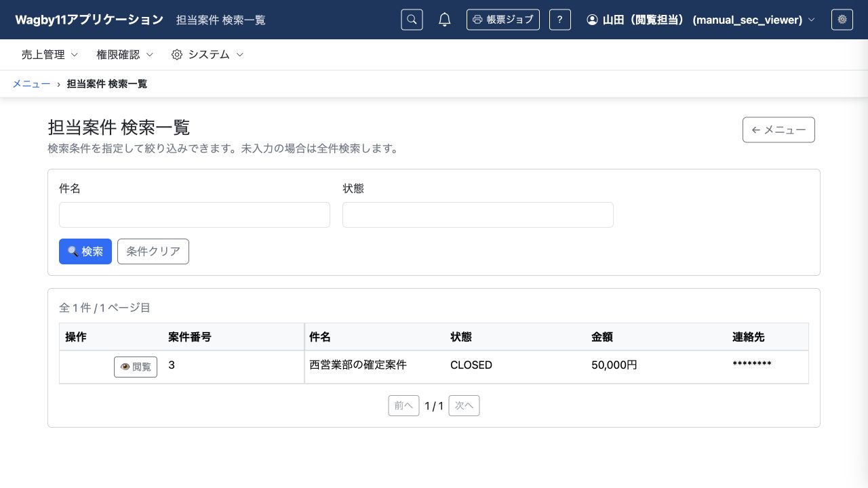The image size is (868, 488).
Task: Expand the システム menu
Action: click(x=208, y=55)
